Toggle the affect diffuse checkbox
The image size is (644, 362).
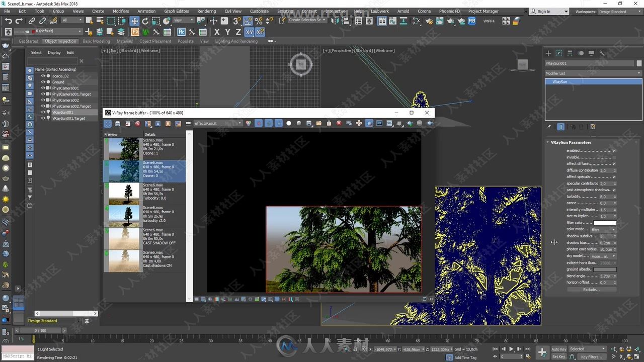click(614, 164)
